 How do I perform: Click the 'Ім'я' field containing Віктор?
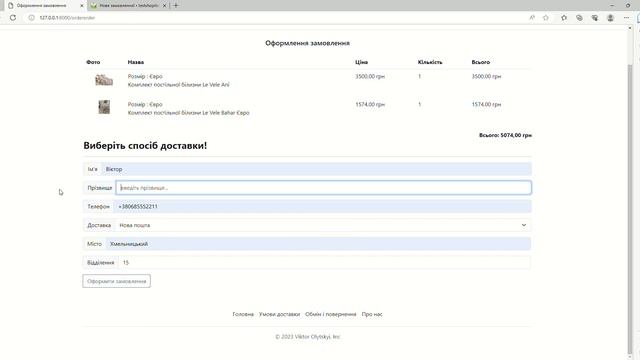tap(316, 169)
